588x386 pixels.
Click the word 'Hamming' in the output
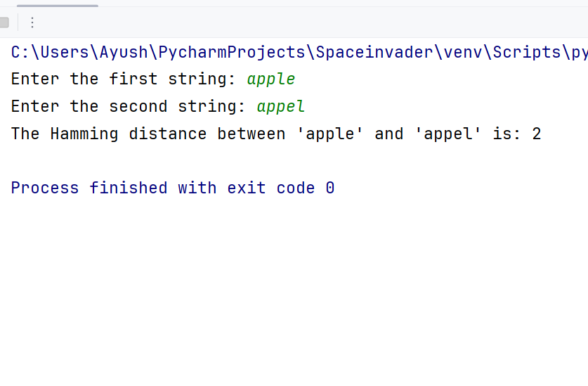pyautogui.click(x=84, y=134)
